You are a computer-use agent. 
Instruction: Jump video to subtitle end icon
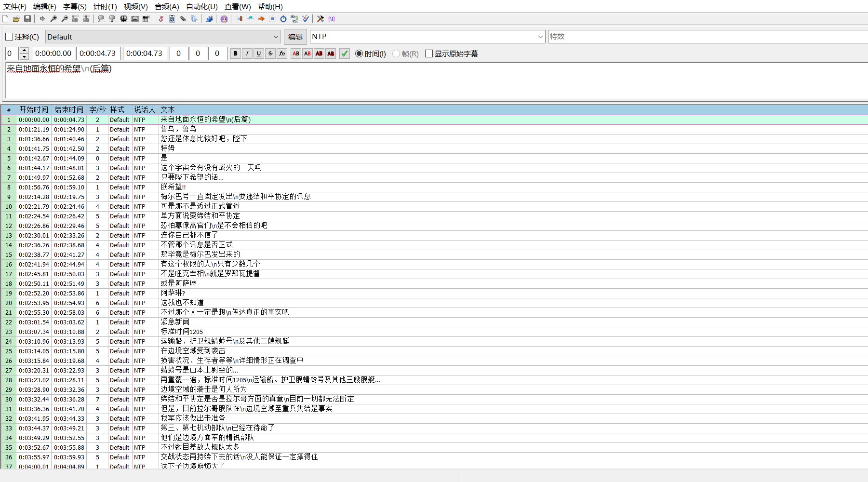pyautogui.click(x=86, y=19)
